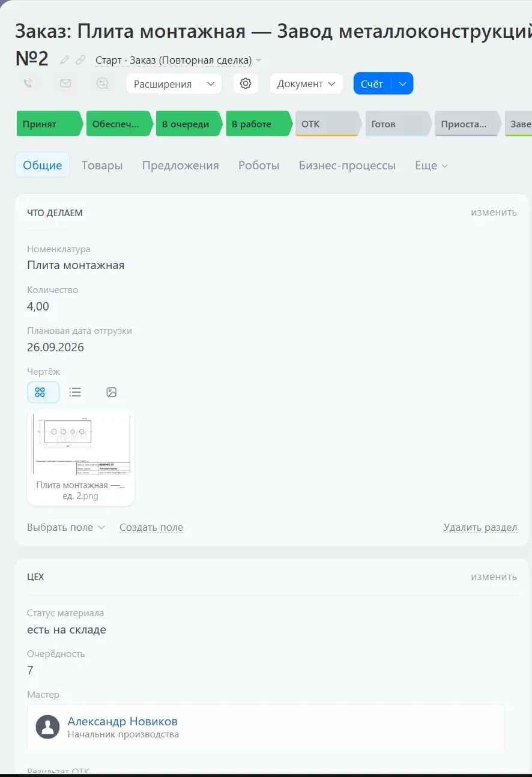Open the settings gear icon
Image resolution: width=532 pixels, height=777 pixels.
click(x=246, y=83)
